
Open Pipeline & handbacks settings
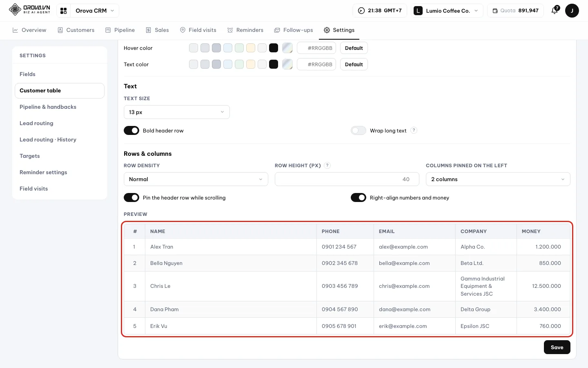tap(60, 107)
